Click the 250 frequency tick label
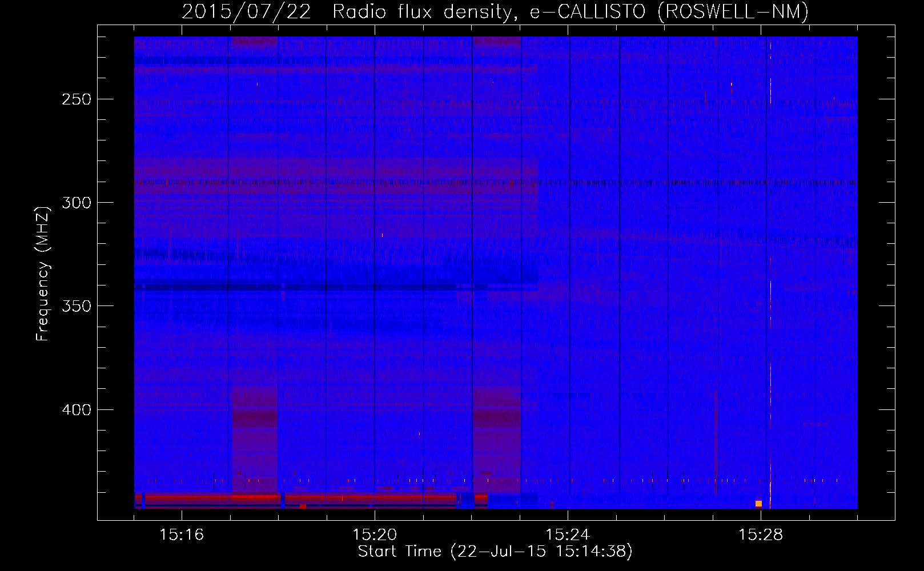The image size is (924, 571). pos(77,99)
